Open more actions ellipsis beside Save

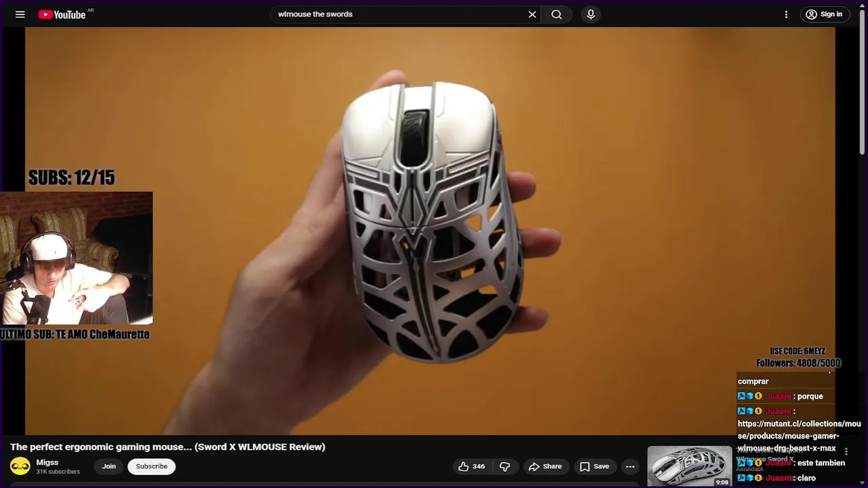tap(630, 466)
